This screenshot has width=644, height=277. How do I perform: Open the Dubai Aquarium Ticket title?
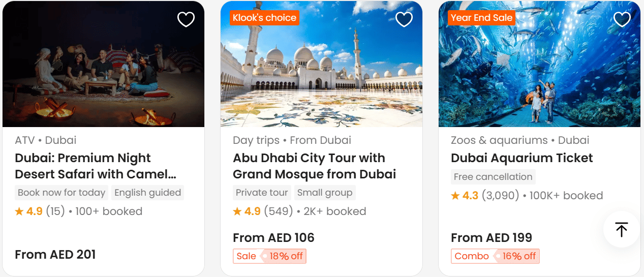[522, 158]
